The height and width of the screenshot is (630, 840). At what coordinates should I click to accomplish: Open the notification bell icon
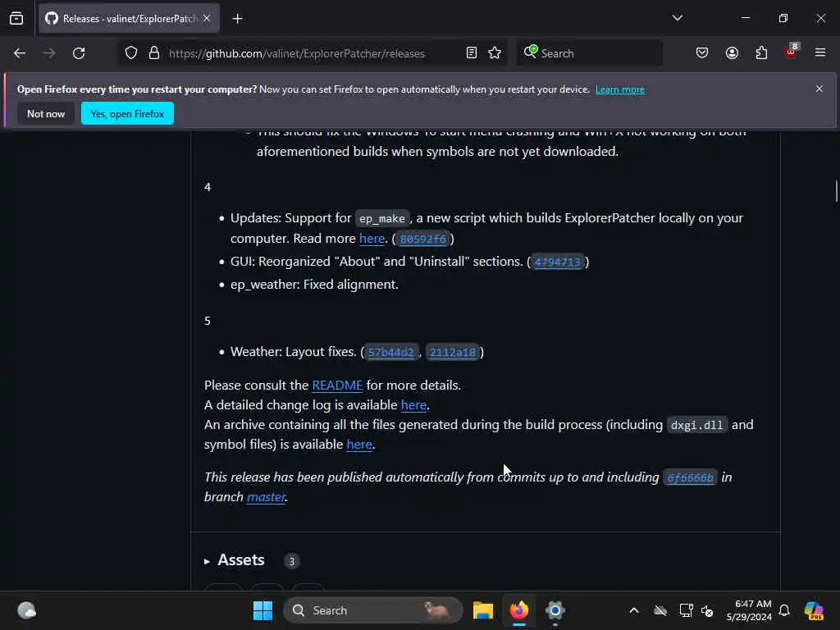pyautogui.click(x=783, y=610)
